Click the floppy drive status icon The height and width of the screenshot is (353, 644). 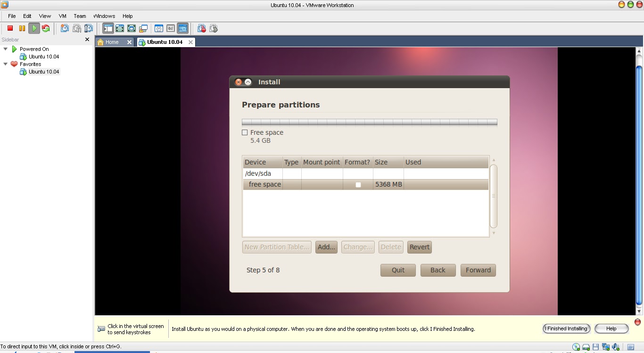(x=596, y=347)
